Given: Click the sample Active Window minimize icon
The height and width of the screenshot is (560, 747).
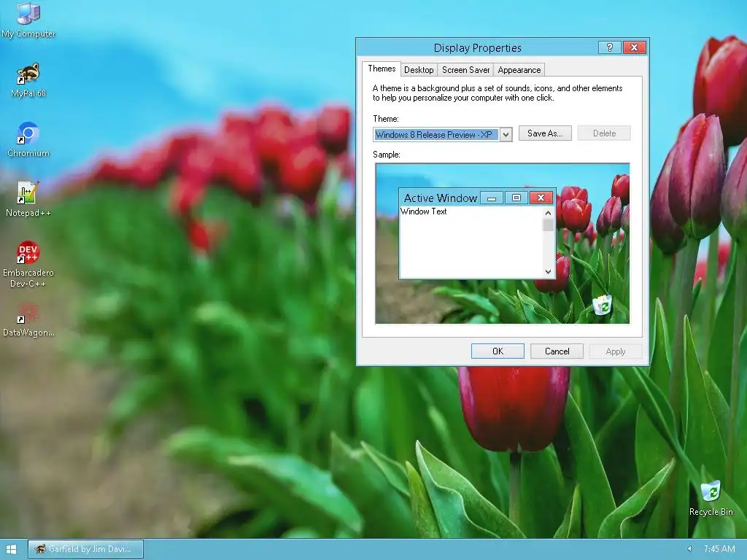Looking at the screenshot, I should tap(492, 198).
